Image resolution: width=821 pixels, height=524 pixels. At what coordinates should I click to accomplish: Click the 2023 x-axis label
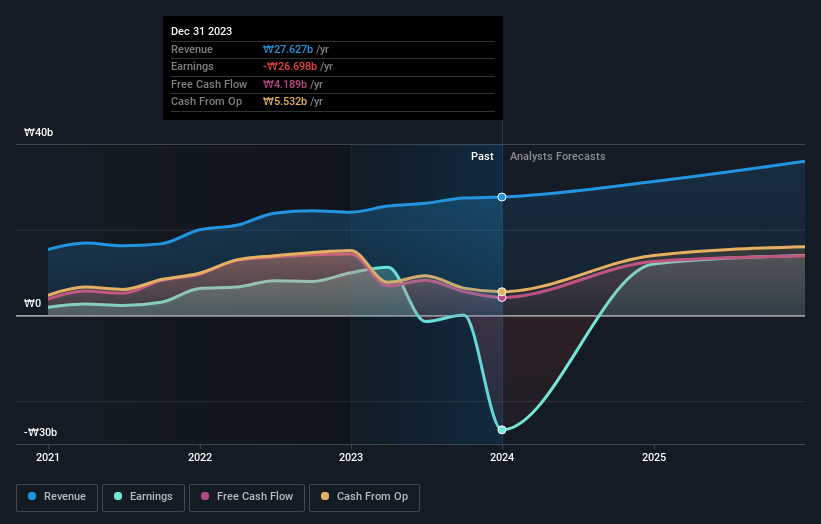351,457
